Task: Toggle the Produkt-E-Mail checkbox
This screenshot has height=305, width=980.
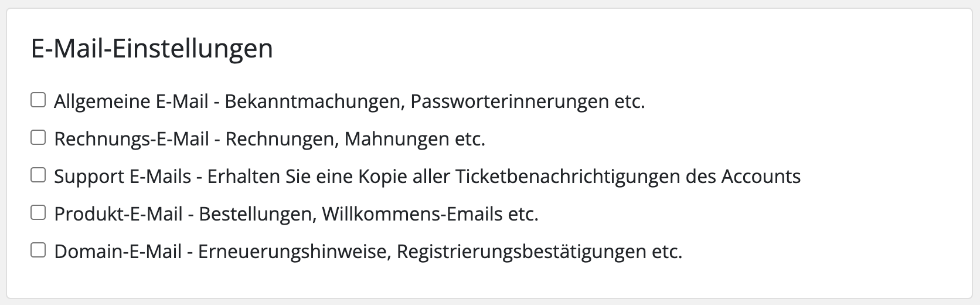Action: point(38,213)
